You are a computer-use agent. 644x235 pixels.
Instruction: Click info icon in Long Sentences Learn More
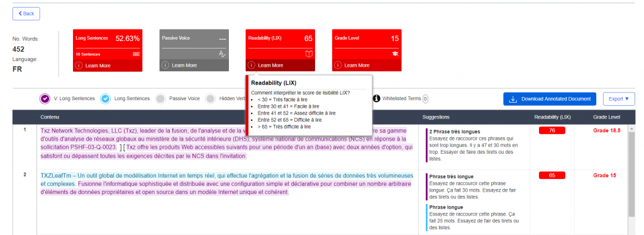(79, 66)
